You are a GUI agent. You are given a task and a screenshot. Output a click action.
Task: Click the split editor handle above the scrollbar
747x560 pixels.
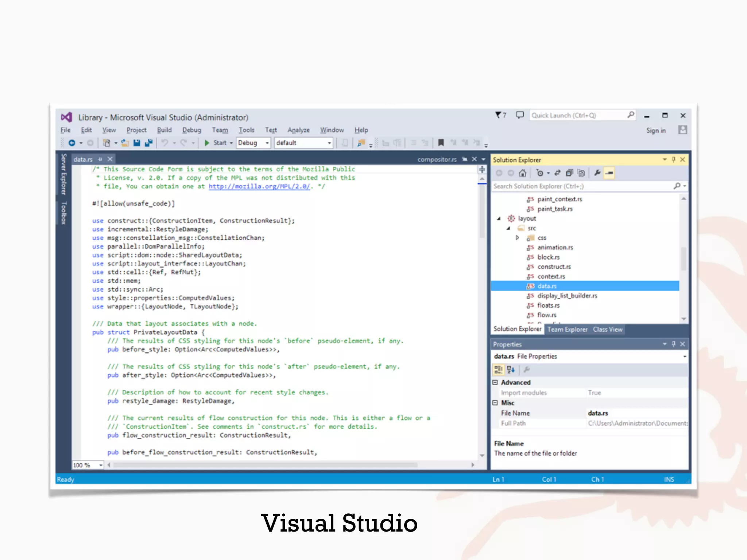tap(482, 170)
